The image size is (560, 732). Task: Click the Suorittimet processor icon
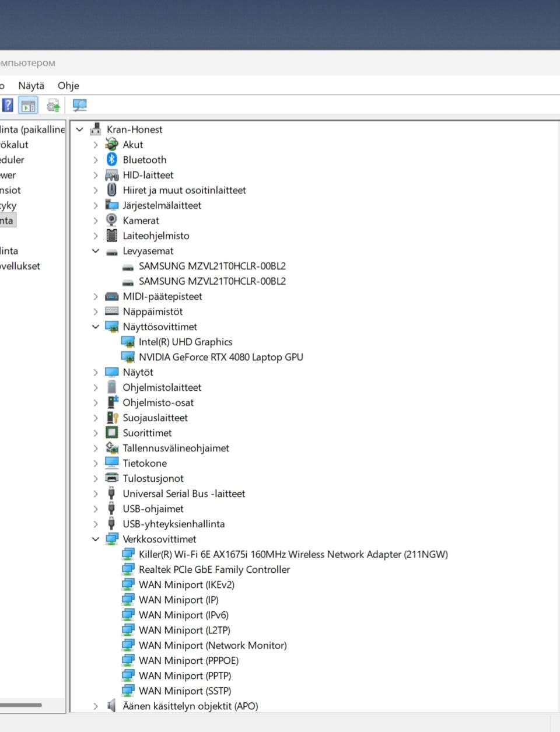[x=112, y=432]
